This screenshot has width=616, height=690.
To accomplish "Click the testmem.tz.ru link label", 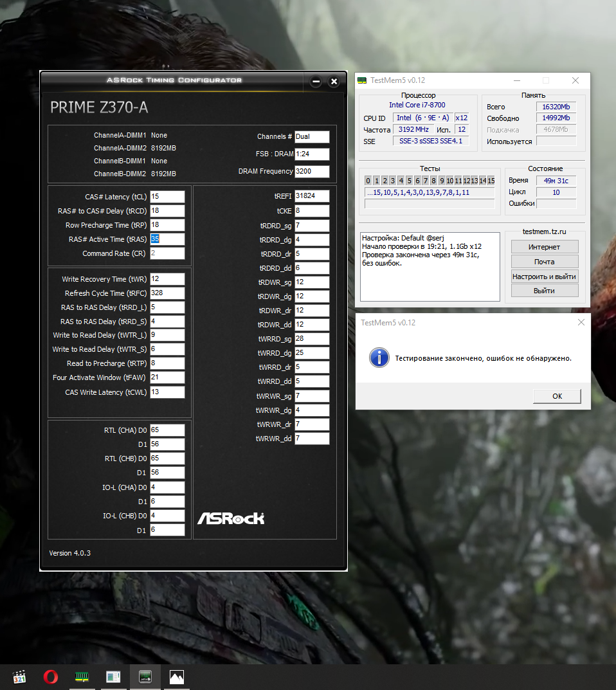I will [x=544, y=232].
